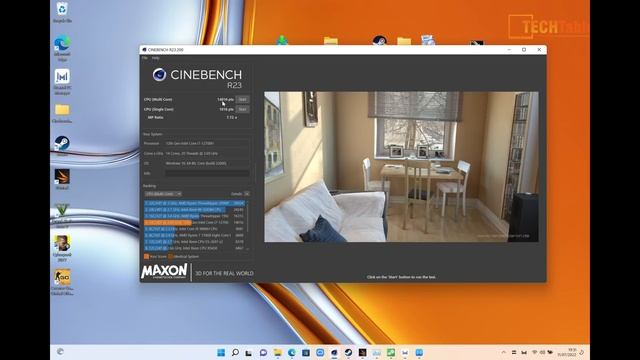Select the Intel Core i9-9880H ranking row
Viewport: 640px width, 360px height.
click(x=194, y=229)
